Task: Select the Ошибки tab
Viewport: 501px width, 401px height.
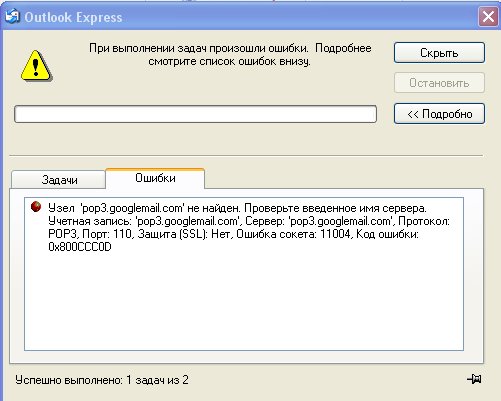Action: [x=155, y=178]
